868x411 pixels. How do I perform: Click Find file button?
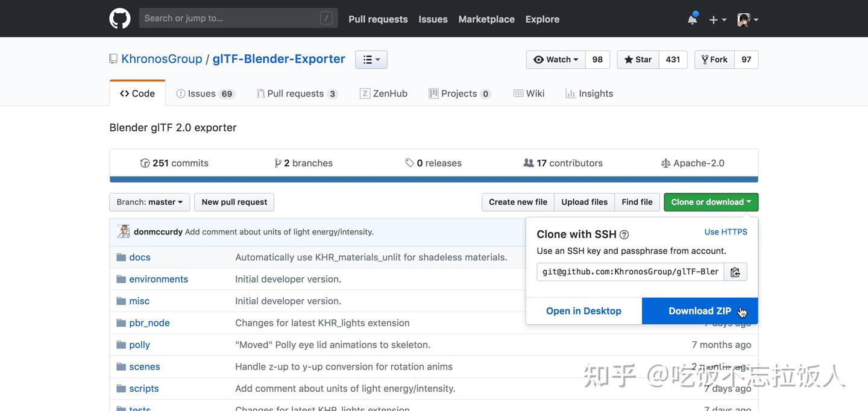(637, 202)
